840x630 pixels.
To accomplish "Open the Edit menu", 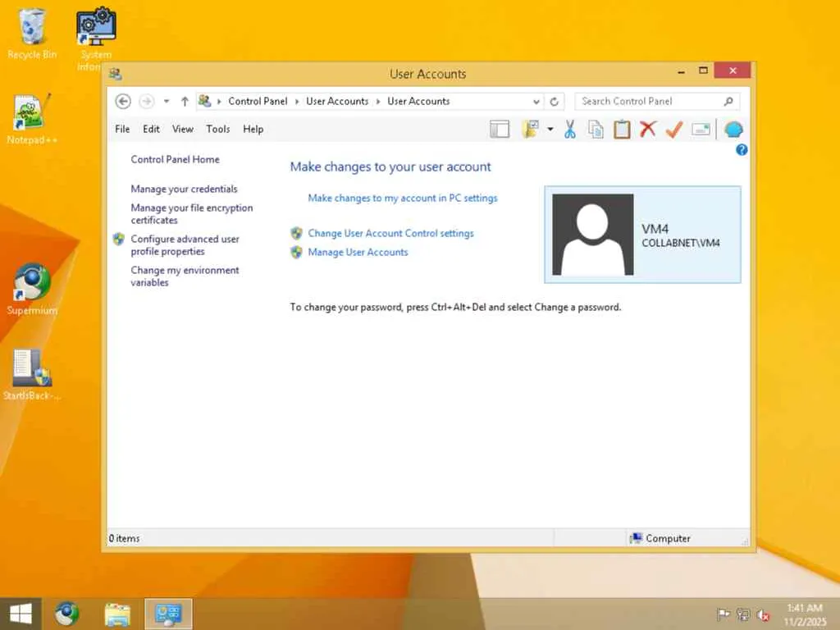I will pyautogui.click(x=151, y=129).
